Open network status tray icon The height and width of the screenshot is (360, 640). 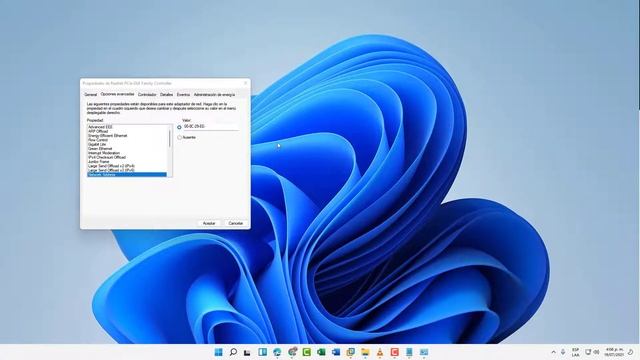(x=588, y=352)
